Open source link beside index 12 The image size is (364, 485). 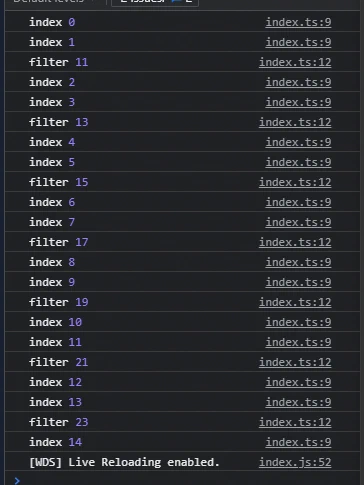[x=298, y=382]
